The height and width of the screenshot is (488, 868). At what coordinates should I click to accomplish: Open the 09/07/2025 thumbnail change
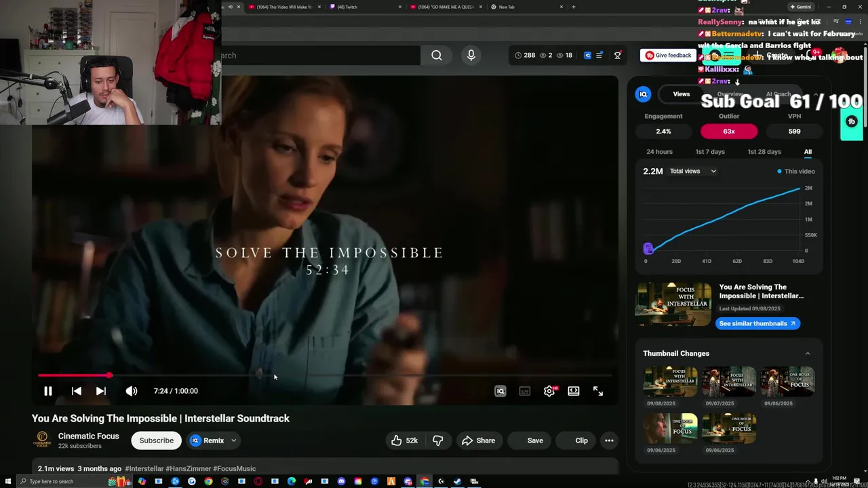729,382
